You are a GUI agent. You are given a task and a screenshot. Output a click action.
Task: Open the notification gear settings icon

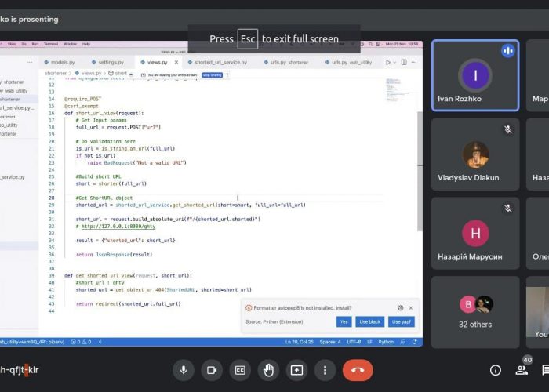[x=401, y=308]
